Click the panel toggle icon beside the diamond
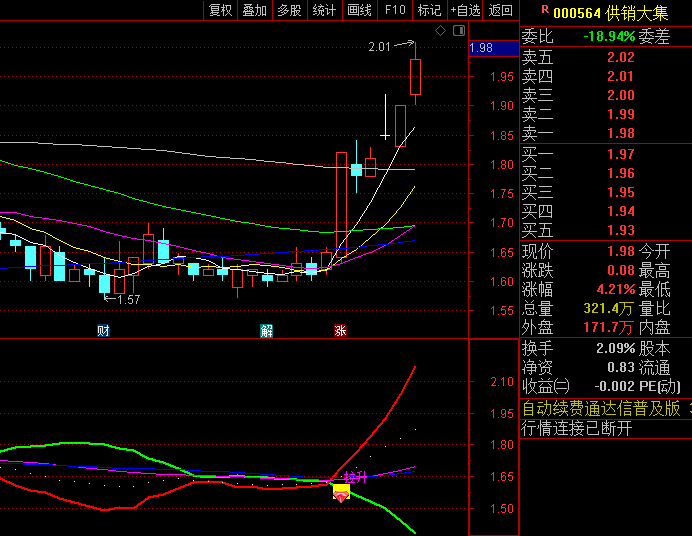 459,32
